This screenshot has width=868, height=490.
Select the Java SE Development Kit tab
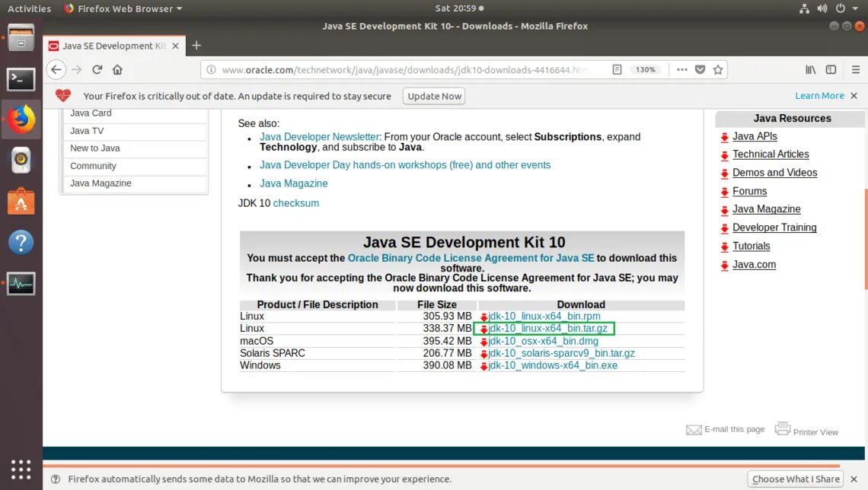pos(114,46)
